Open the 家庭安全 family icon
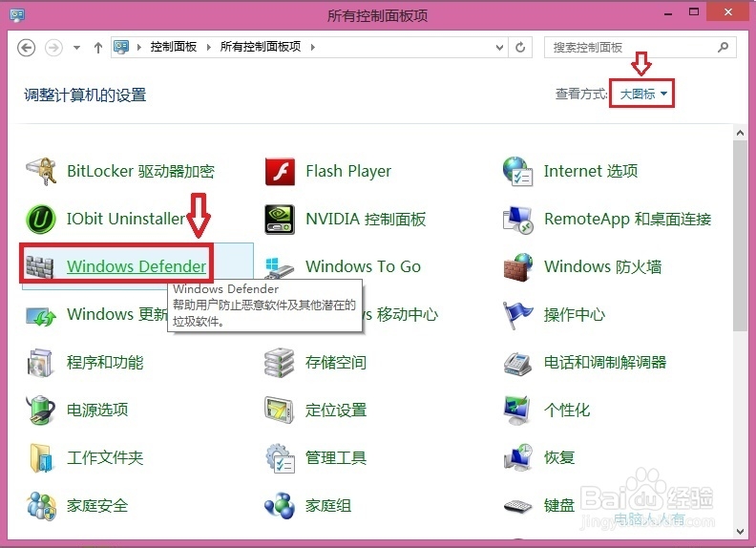 click(x=41, y=506)
